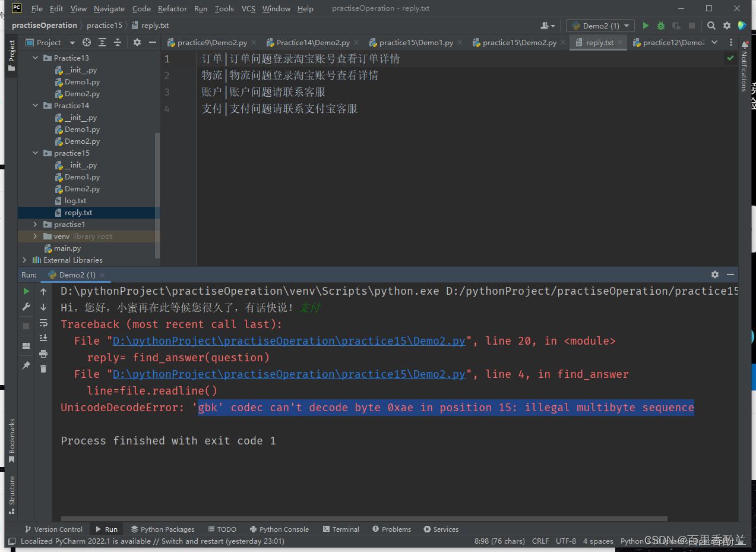Open Python Console tool window
The image size is (756, 552).
pyautogui.click(x=279, y=529)
